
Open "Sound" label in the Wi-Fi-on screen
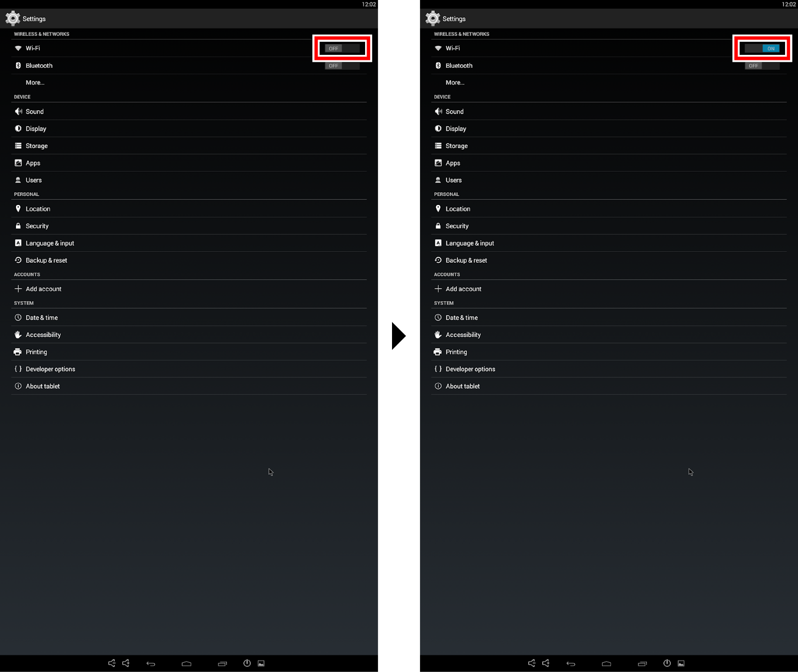tap(454, 112)
